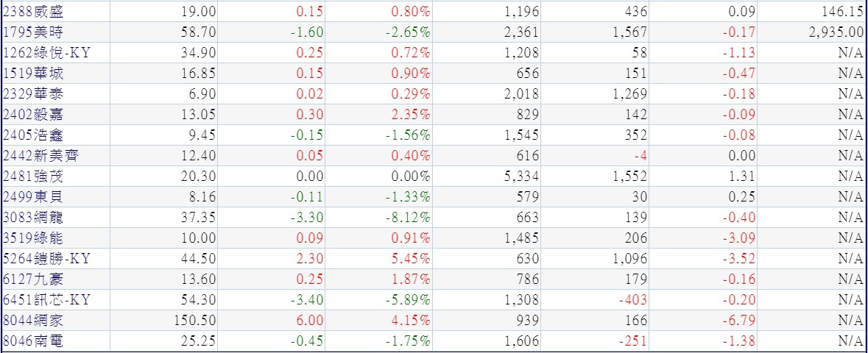Image resolution: width=868 pixels, height=353 pixels.
Task: Open stock 1519華城
Action: 32,73
